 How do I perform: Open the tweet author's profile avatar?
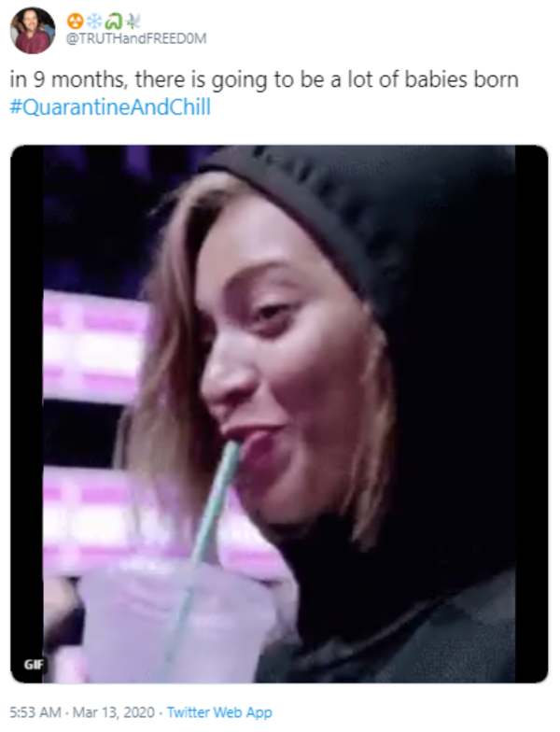[33, 30]
